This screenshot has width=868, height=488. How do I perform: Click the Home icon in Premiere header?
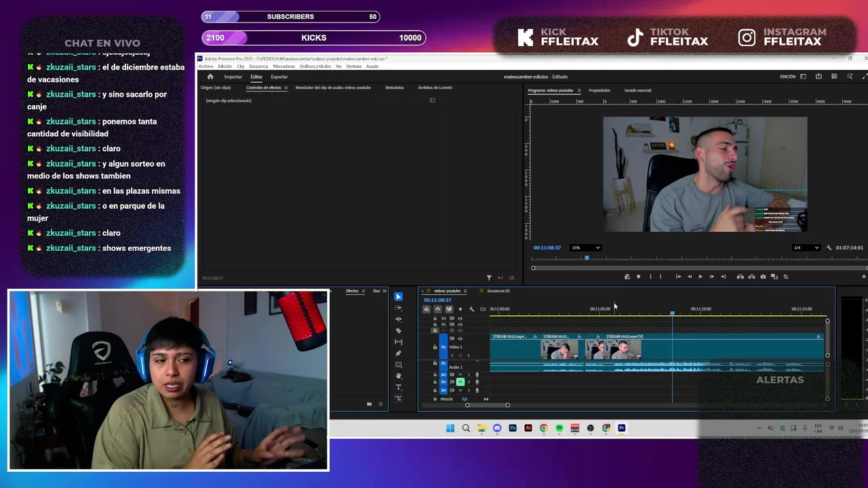pyautogui.click(x=210, y=77)
